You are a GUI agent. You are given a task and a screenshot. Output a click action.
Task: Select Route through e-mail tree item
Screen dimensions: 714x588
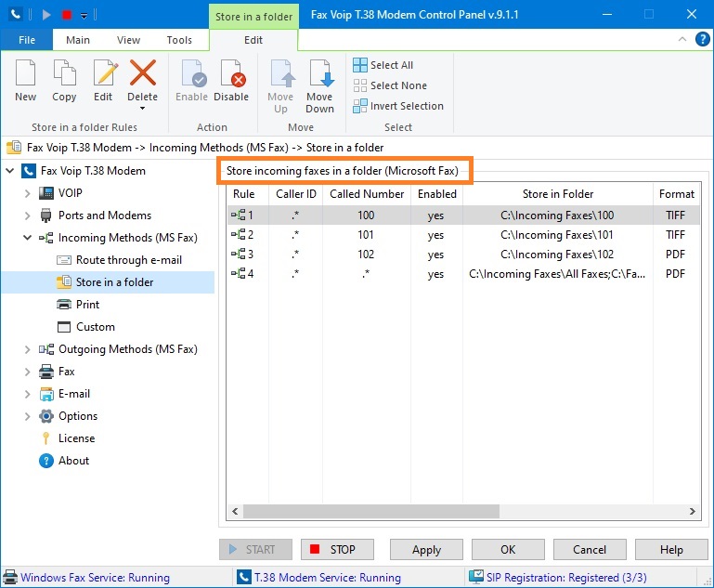[x=119, y=260]
